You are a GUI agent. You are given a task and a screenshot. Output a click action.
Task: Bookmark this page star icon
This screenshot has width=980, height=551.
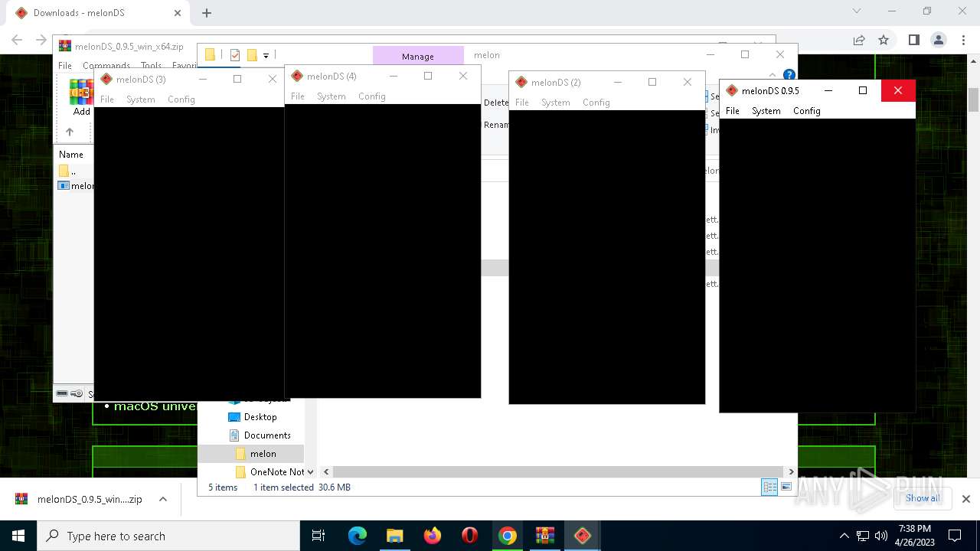[x=884, y=40]
